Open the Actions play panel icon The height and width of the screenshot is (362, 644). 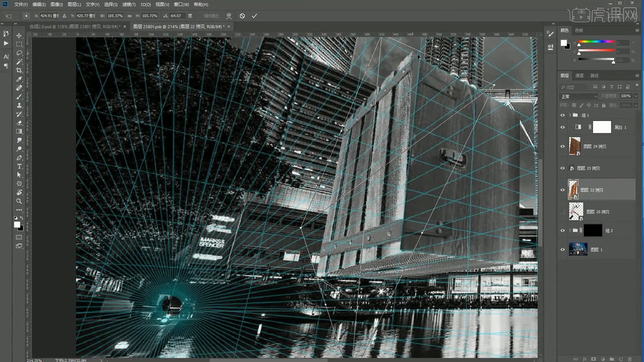coord(6,43)
